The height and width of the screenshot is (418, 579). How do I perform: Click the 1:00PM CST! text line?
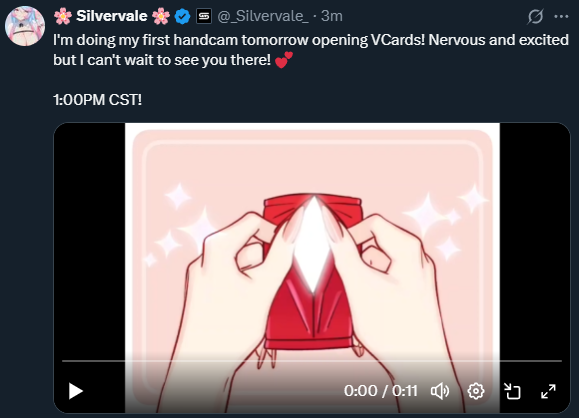click(97, 100)
